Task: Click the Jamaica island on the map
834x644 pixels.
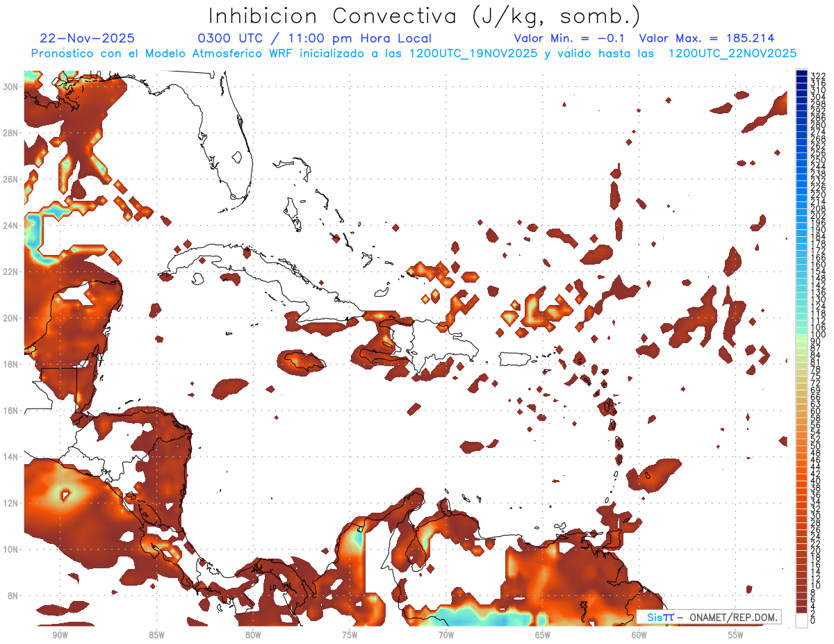Action: tap(304, 362)
